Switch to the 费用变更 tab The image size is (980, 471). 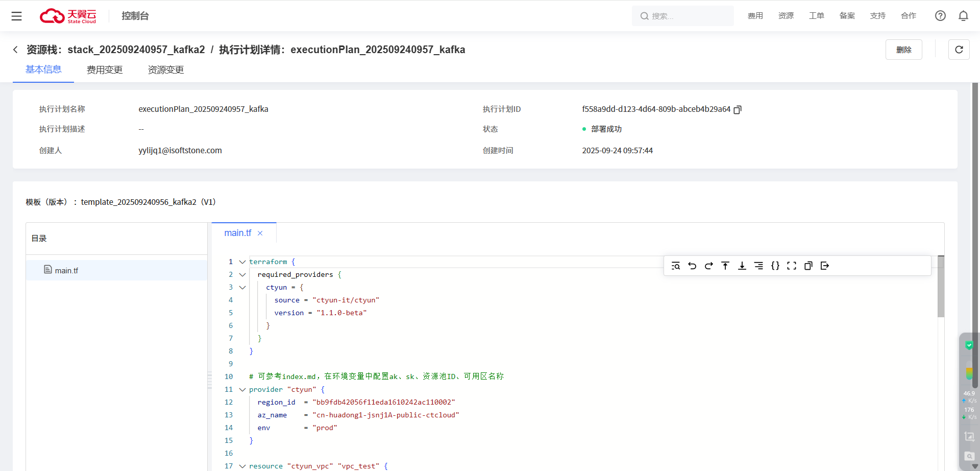[105, 69]
